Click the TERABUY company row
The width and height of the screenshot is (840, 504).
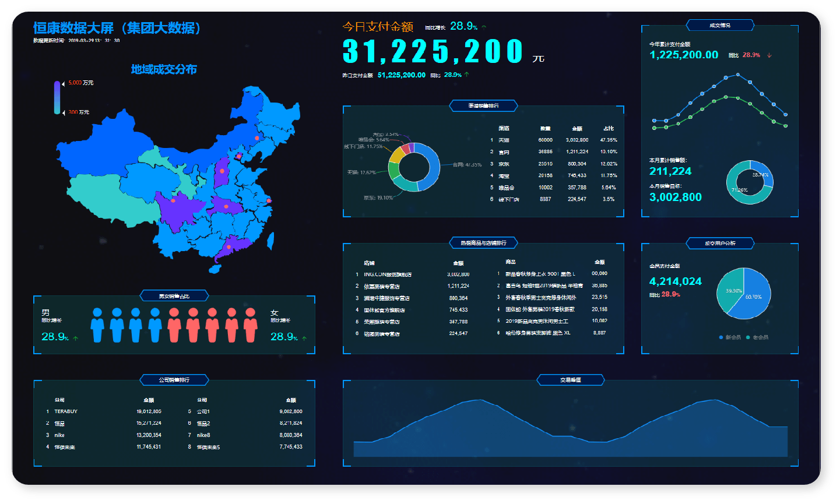point(104,411)
